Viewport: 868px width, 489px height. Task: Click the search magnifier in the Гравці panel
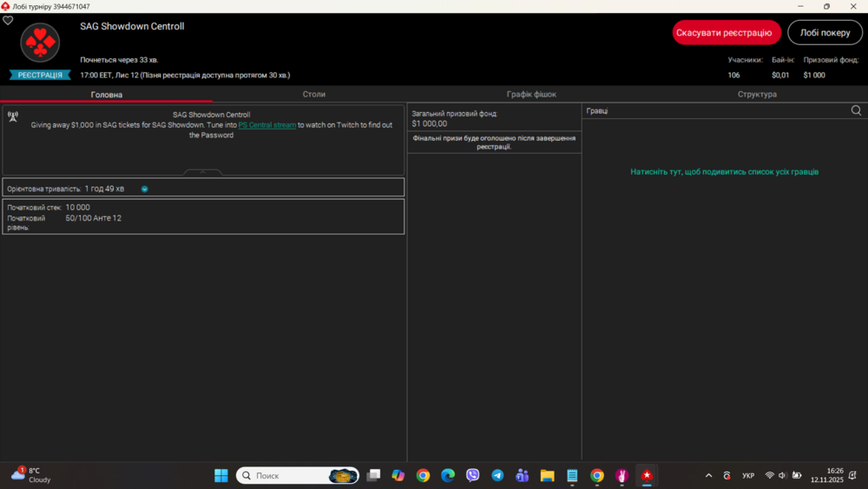click(856, 110)
